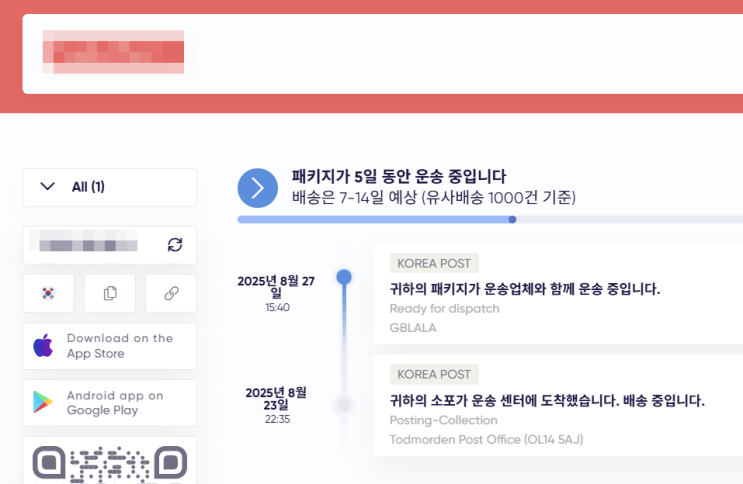Copy the tracking link via chain icon

click(x=171, y=293)
